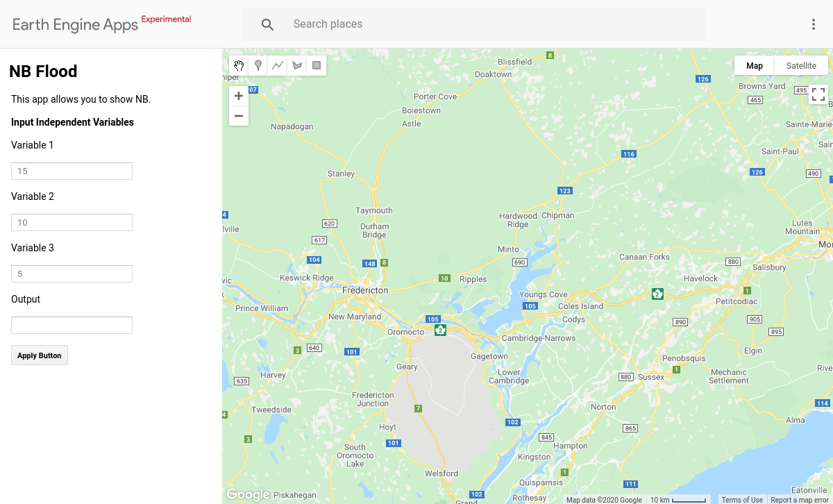This screenshot has width=833, height=504.
Task: Open the Terms of Use link
Action: [x=742, y=499]
